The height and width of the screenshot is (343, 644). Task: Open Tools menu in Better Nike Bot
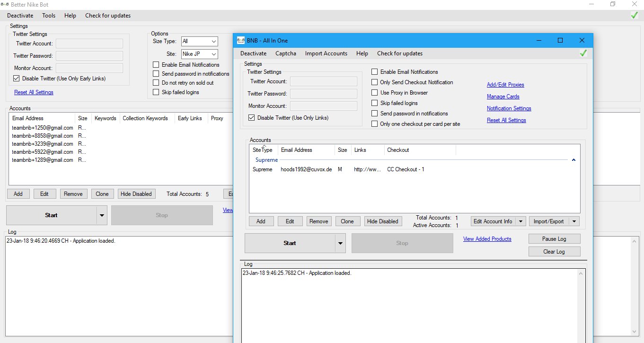[49, 16]
